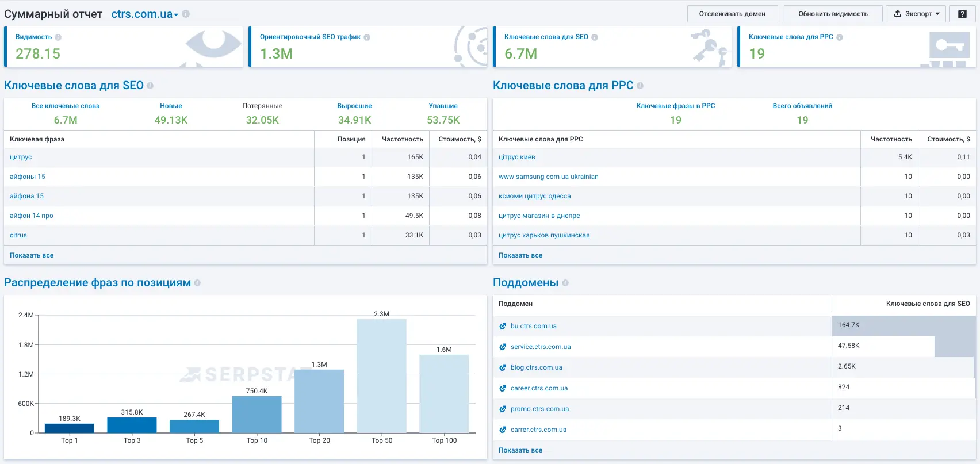The height and width of the screenshot is (464, 980).
Task: Click the 47.58K value for service.ctrs.com.ua
Action: pyautogui.click(x=849, y=346)
